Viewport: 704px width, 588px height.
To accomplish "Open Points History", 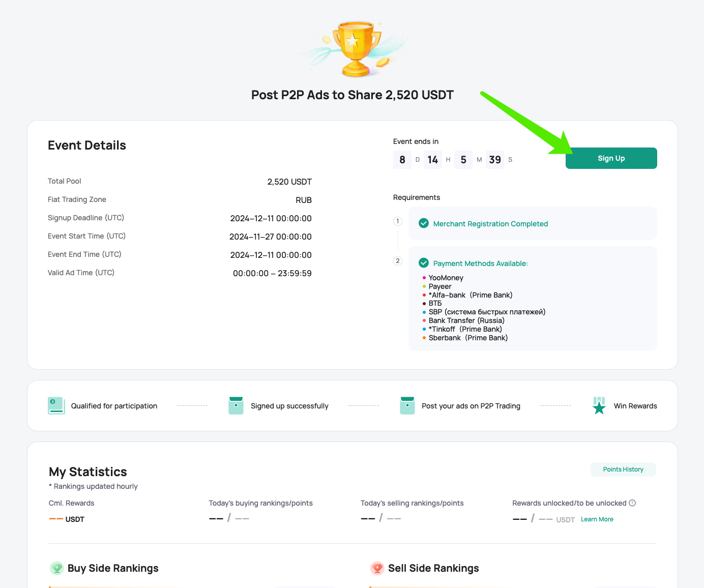I will [623, 469].
